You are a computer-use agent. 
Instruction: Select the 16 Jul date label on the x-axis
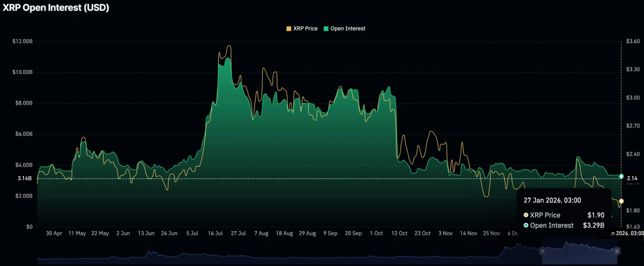click(x=215, y=233)
